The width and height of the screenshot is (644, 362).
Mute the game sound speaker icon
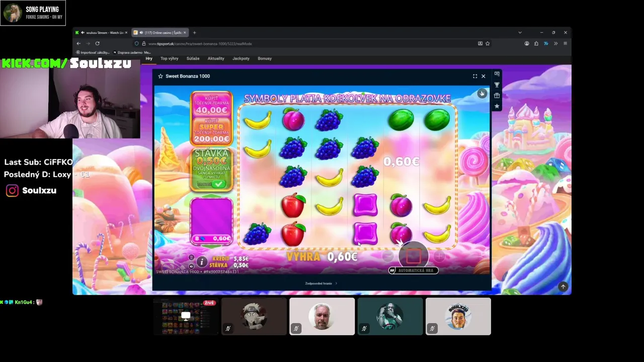191,266
